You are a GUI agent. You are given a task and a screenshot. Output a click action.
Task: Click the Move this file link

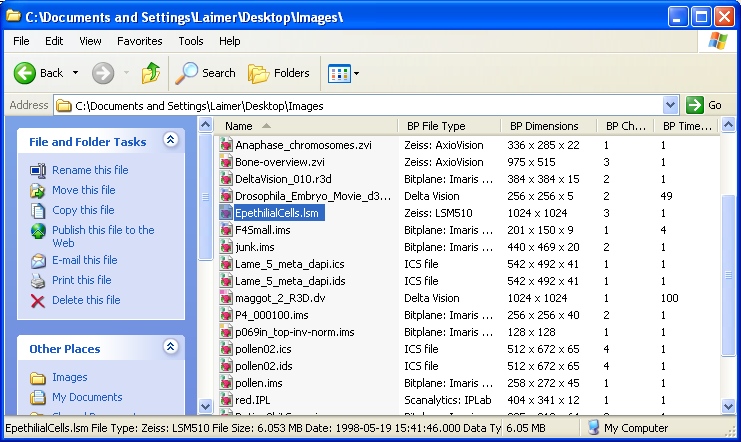[x=84, y=190]
